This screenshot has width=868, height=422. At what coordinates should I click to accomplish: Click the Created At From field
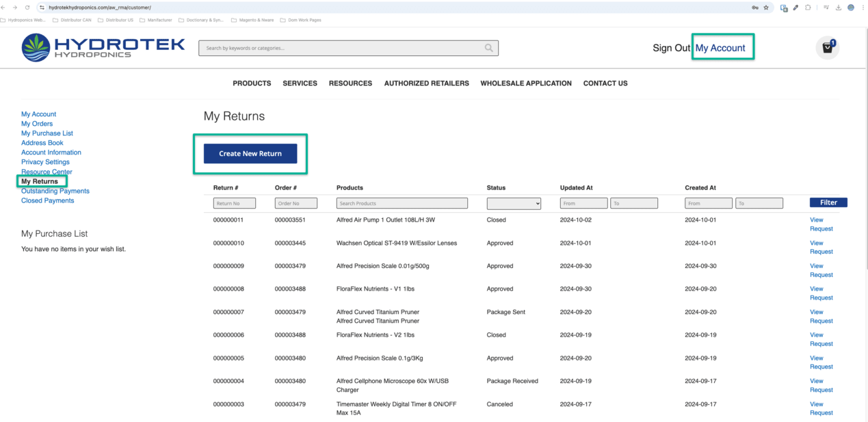tap(709, 203)
